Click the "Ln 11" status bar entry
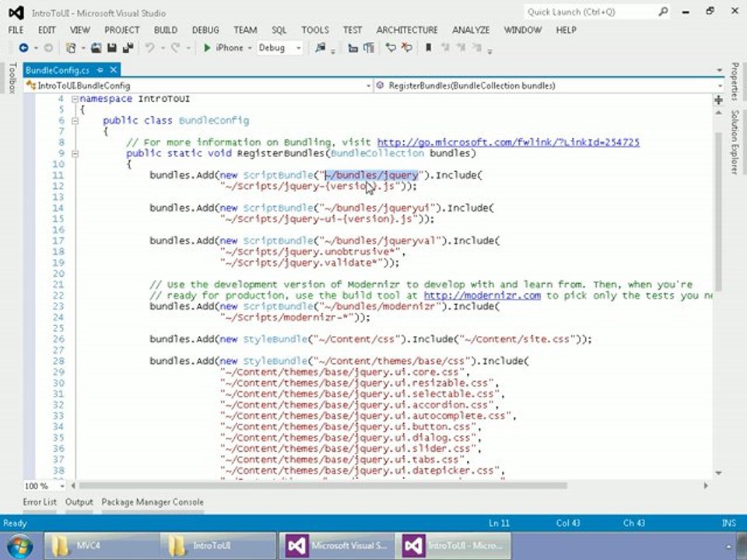Image resolution: width=747 pixels, height=560 pixels. coord(499,523)
